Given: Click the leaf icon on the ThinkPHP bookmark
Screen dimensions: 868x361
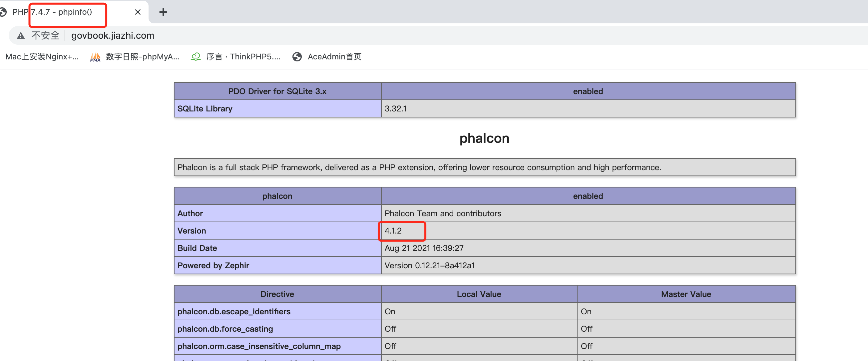Looking at the screenshot, I should 196,57.
